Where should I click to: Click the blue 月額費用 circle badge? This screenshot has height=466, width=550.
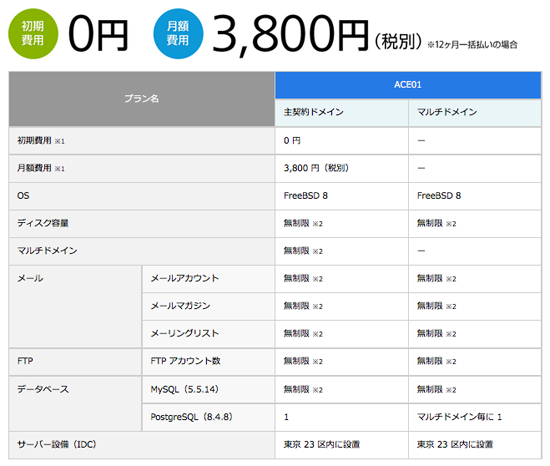point(178,34)
